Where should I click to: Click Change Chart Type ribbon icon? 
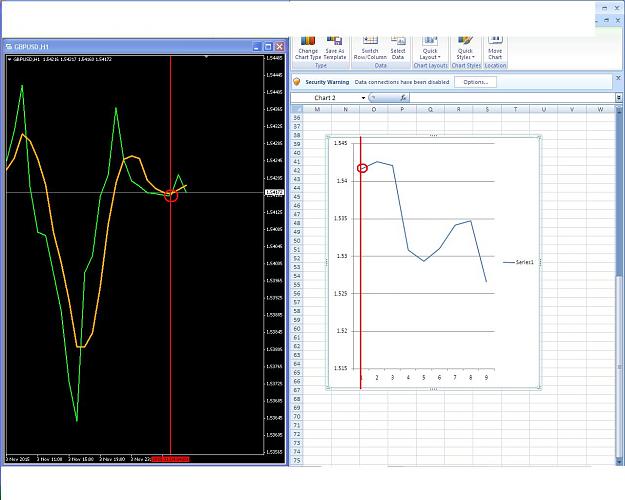pyautogui.click(x=308, y=48)
